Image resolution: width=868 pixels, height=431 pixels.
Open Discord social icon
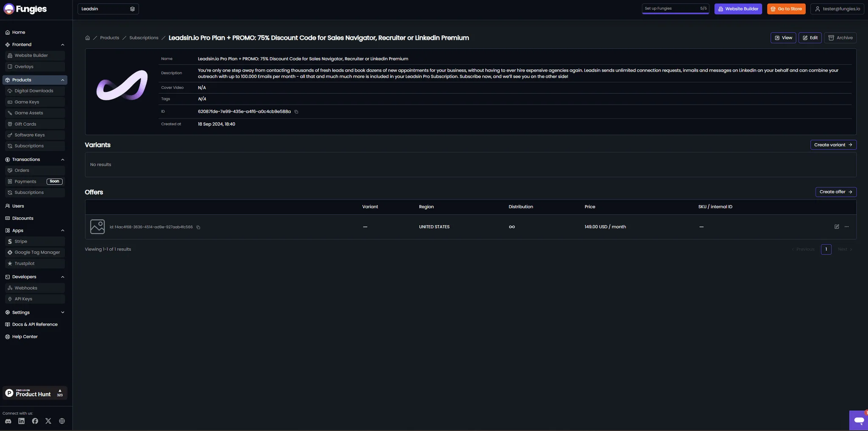8,421
